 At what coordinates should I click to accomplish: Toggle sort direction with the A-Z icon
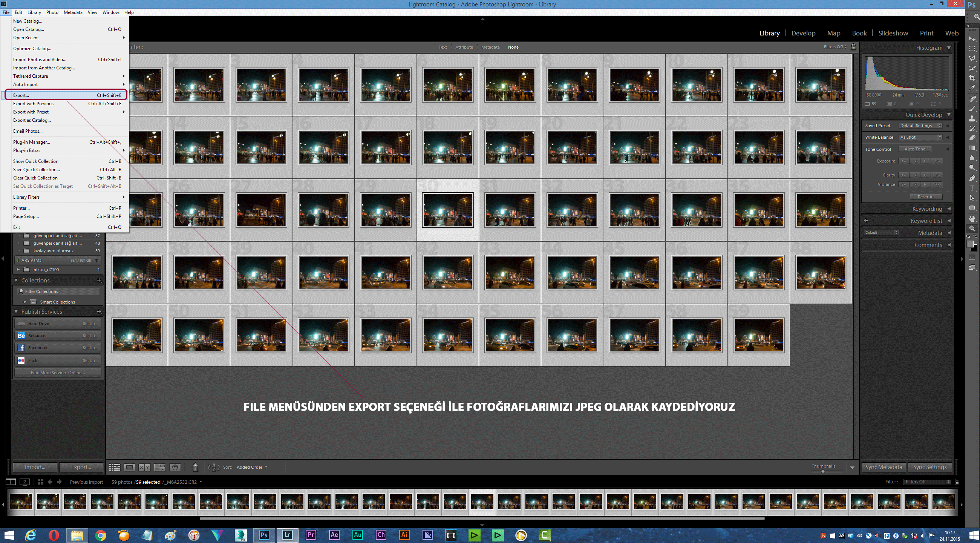coord(214,467)
